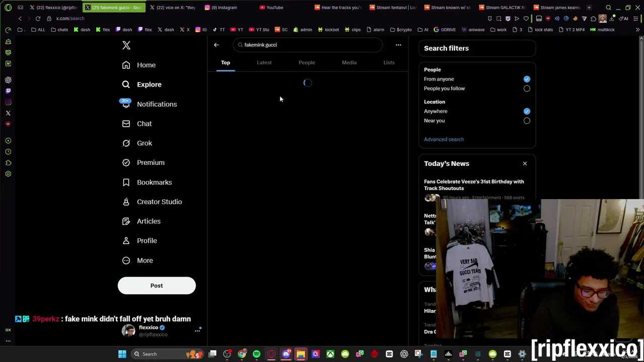The image size is (644, 362).
Task: Open the multikick bookmark
Action: [x=602, y=30]
